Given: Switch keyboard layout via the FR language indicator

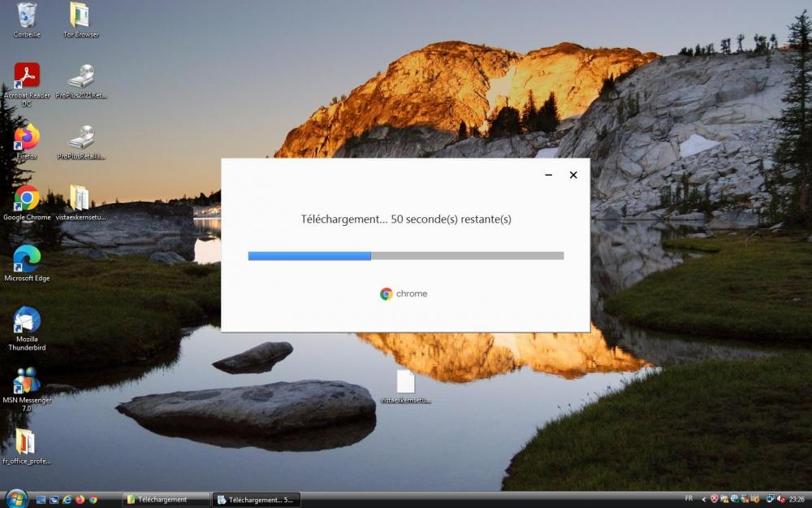Looking at the screenshot, I should (689, 497).
